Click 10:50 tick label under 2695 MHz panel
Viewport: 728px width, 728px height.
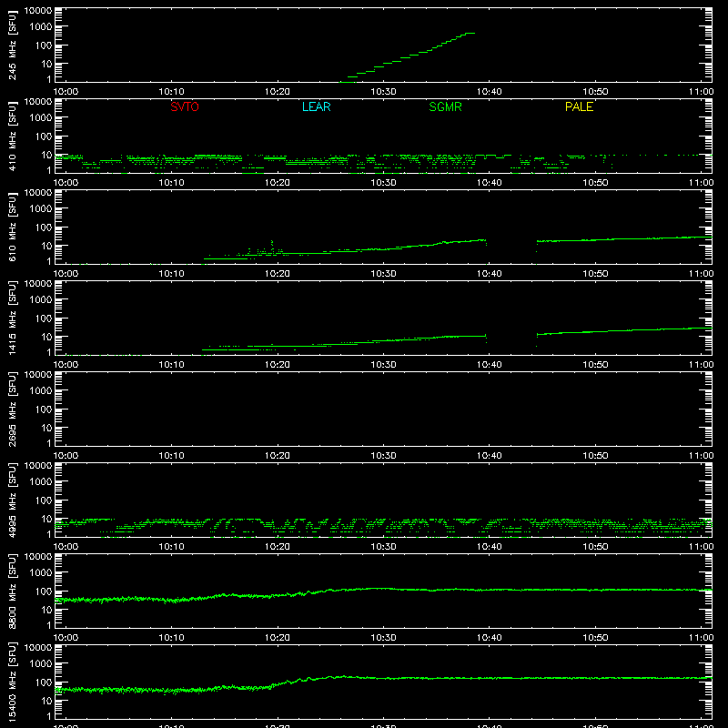(x=595, y=456)
